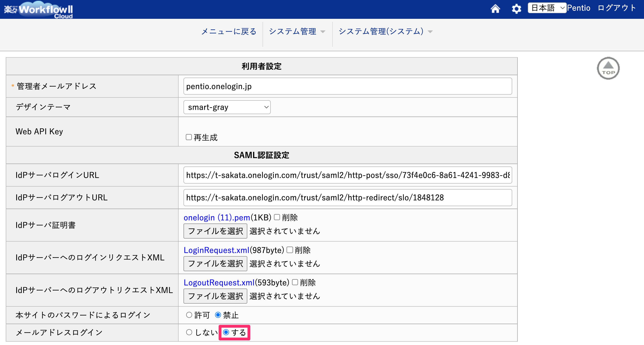Image resolution: width=644 pixels, height=345 pixels.
Task: Open the 日本語 language dropdown
Action: [547, 8]
